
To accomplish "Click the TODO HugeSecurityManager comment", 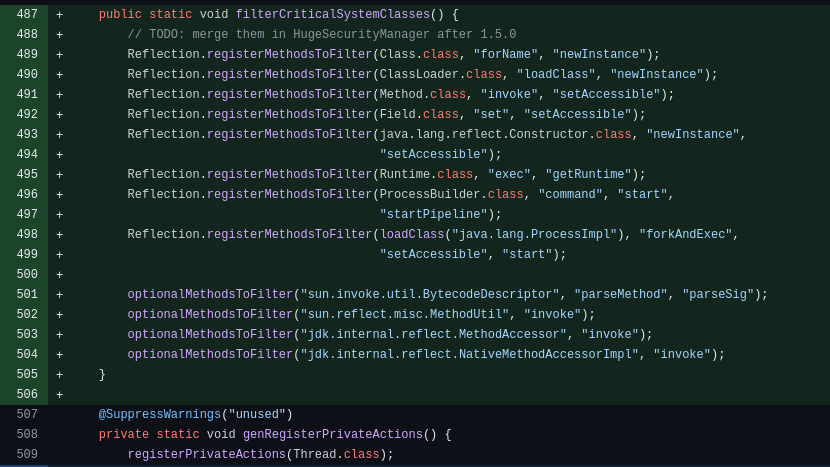I will click(322, 34).
